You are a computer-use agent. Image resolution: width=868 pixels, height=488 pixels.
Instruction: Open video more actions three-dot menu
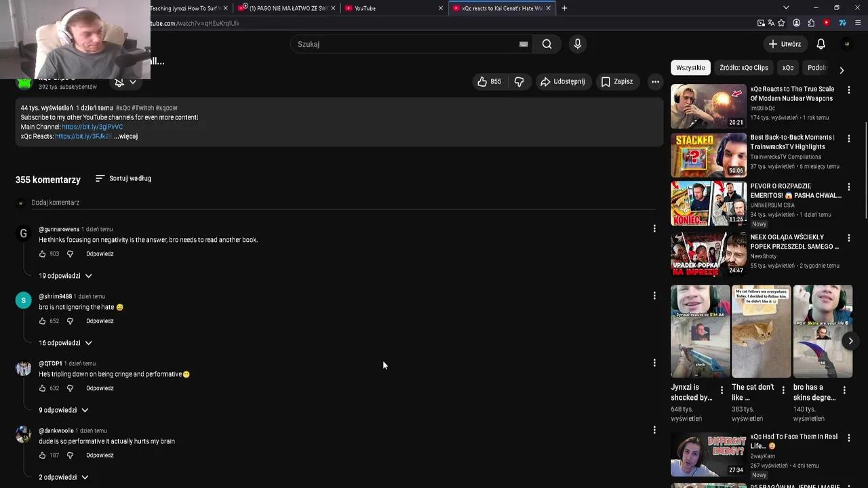pos(655,81)
